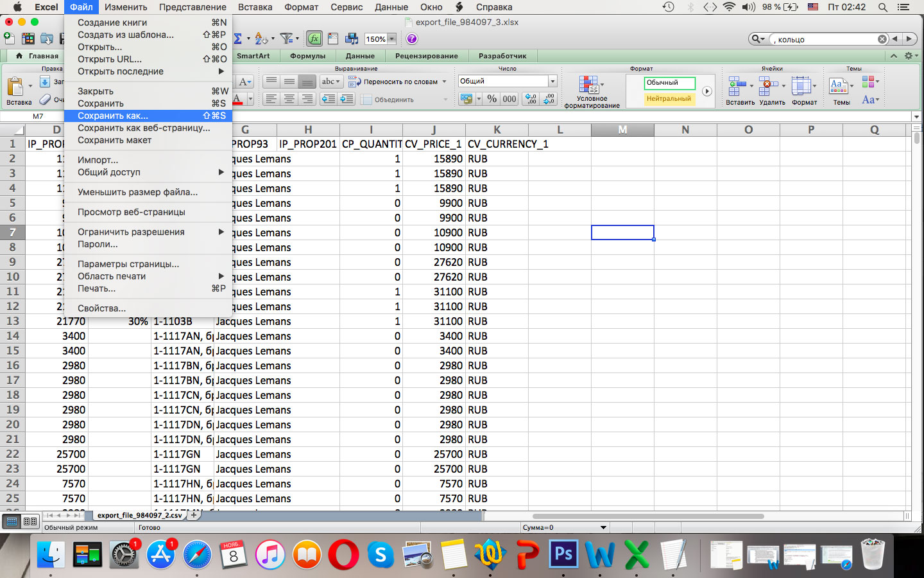The width and height of the screenshot is (924, 578).
Task: Expand the 'Ограничить разрешения' submenu
Action: [x=148, y=232]
